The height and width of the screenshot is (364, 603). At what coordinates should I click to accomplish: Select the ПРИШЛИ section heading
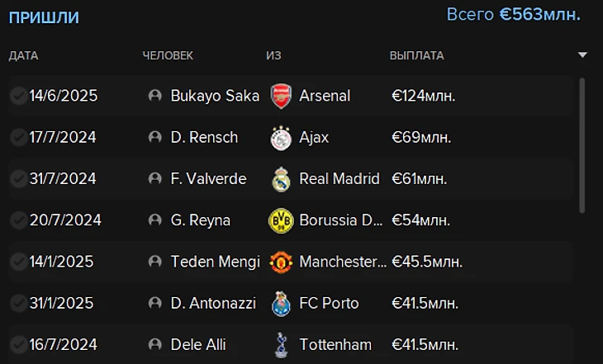pyautogui.click(x=44, y=17)
